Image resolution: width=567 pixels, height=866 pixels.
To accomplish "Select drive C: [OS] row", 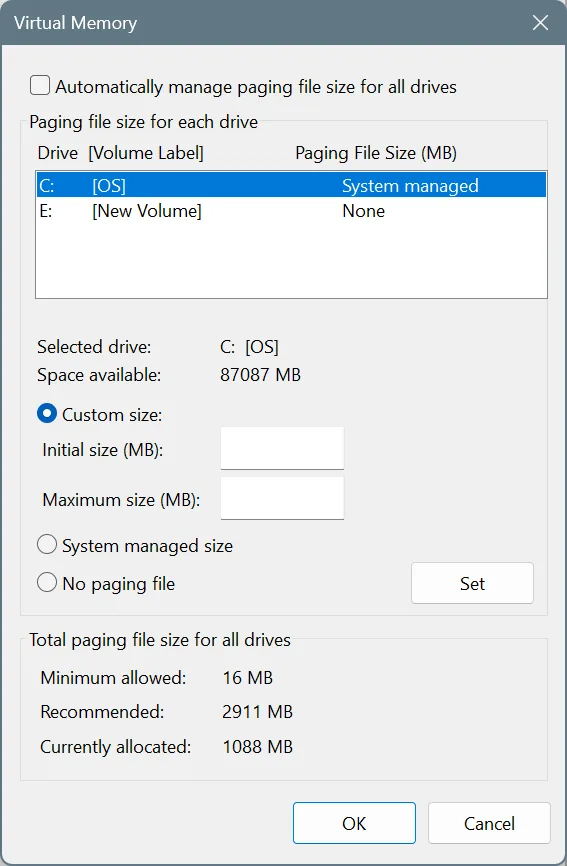I will 292,185.
